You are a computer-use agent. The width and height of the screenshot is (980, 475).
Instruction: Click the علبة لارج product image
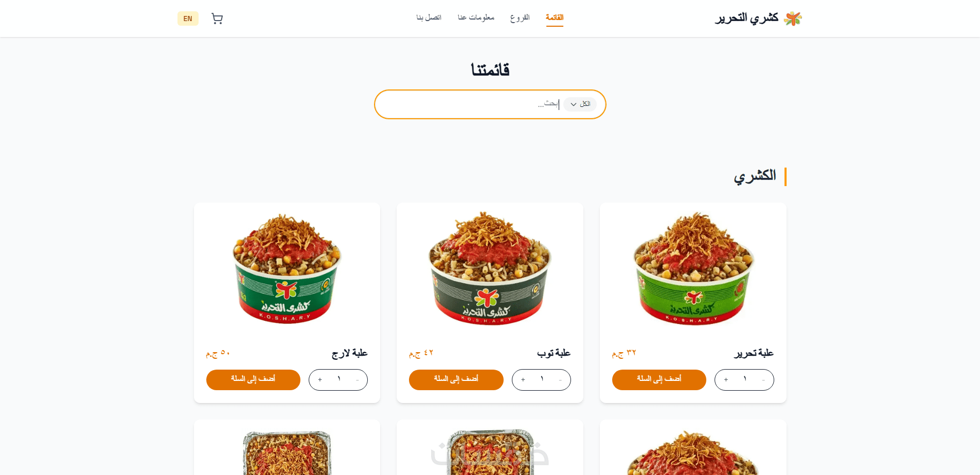[x=287, y=268]
